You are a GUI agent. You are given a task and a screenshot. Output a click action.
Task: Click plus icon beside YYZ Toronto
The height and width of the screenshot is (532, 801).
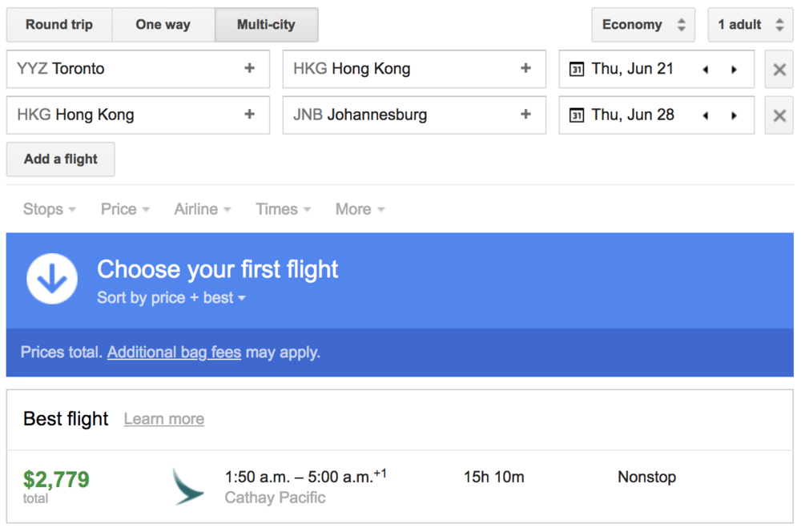(250, 69)
